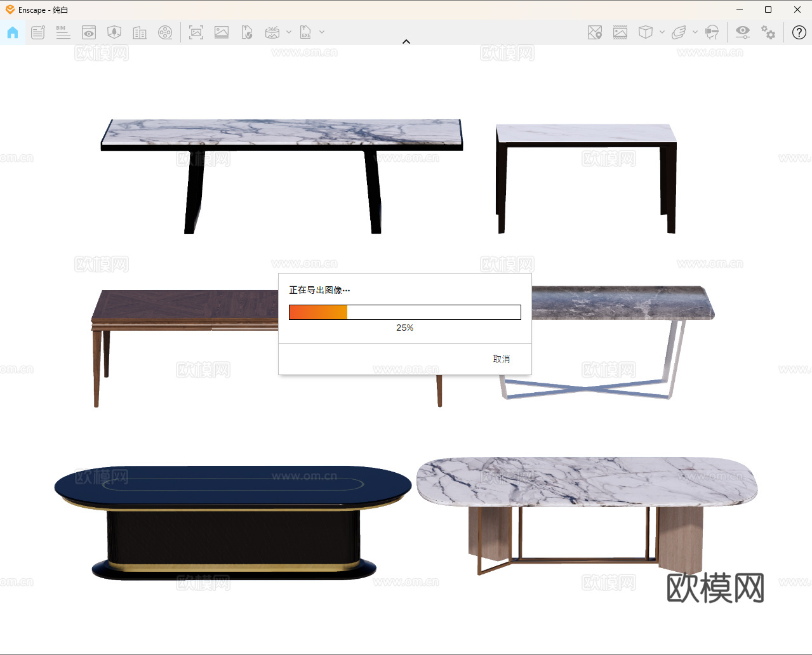Viewport: 812px width, 655px height.
Task: Toggle the Safe Frame image icon
Action: pyautogui.click(x=620, y=32)
